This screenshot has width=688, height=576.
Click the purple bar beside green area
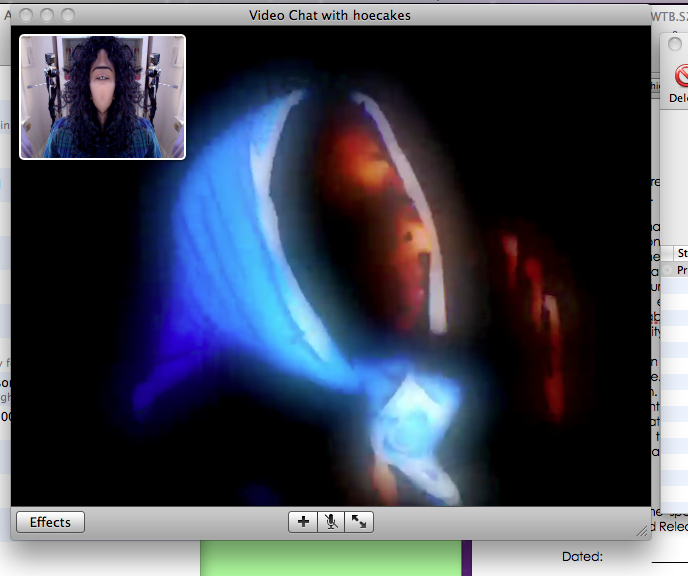tap(465, 558)
